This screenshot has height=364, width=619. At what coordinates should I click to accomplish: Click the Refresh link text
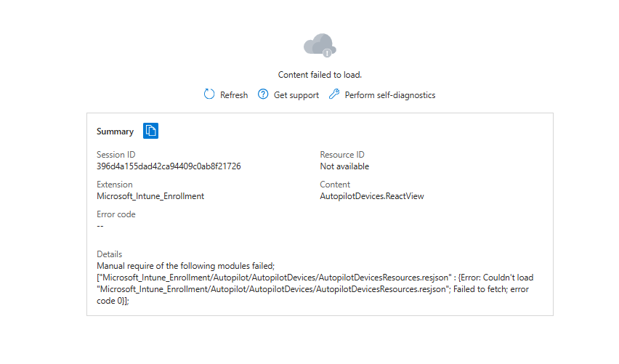pyautogui.click(x=234, y=95)
